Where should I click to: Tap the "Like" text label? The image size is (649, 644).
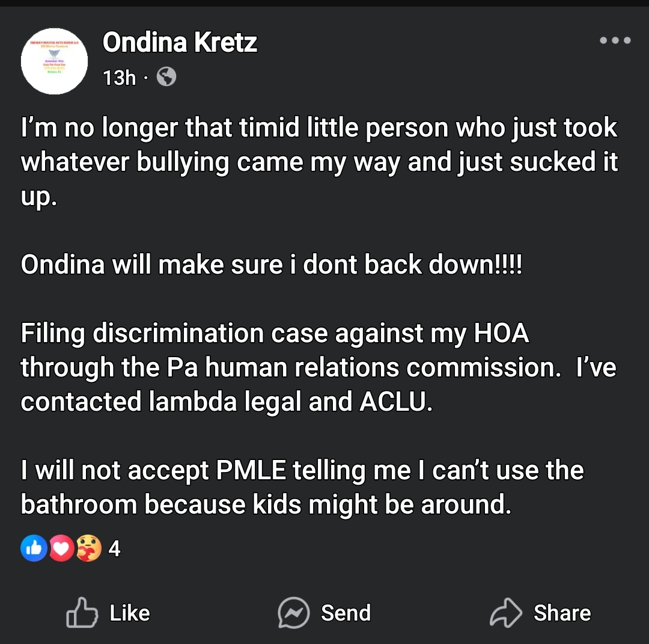(x=130, y=613)
